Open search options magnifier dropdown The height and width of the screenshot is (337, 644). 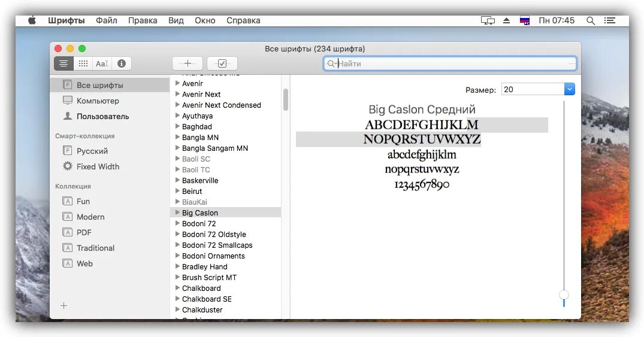[x=331, y=63]
